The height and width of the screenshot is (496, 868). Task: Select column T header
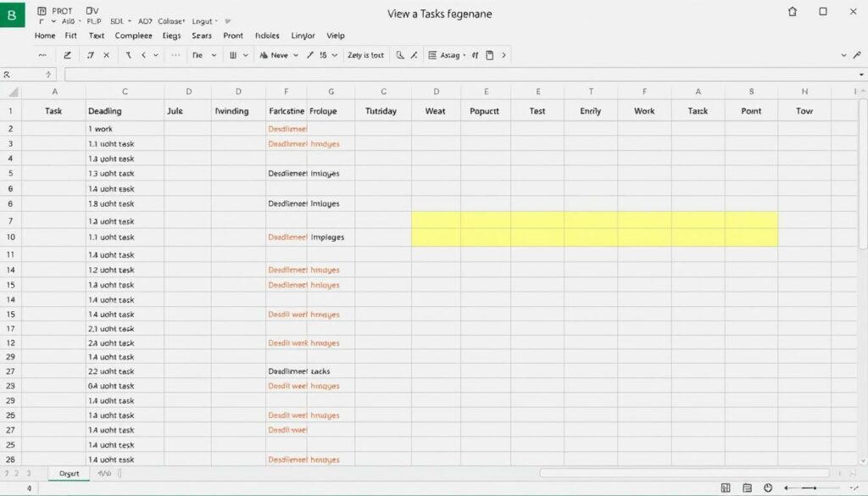click(591, 92)
